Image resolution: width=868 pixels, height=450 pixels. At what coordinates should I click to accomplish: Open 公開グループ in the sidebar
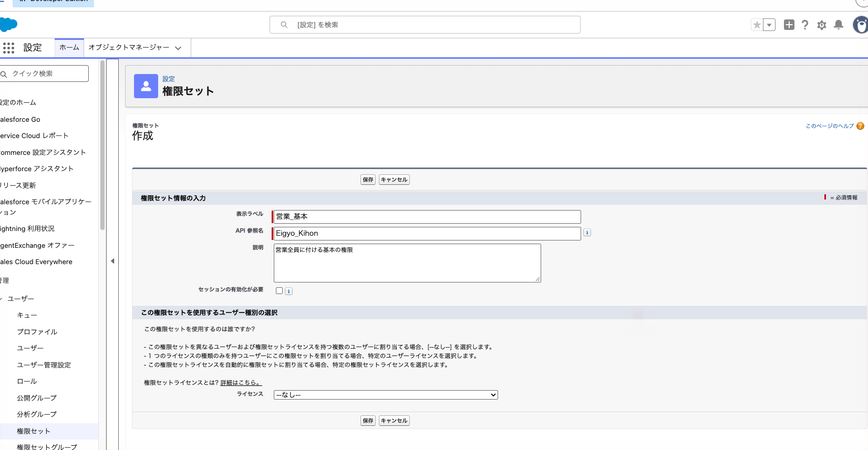click(37, 398)
